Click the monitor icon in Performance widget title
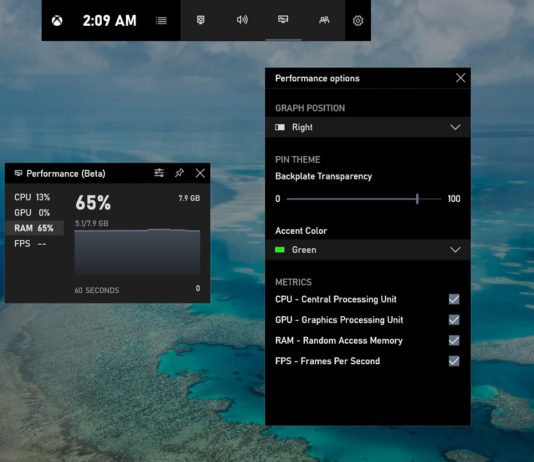534x462 pixels. [x=18, y=173]
